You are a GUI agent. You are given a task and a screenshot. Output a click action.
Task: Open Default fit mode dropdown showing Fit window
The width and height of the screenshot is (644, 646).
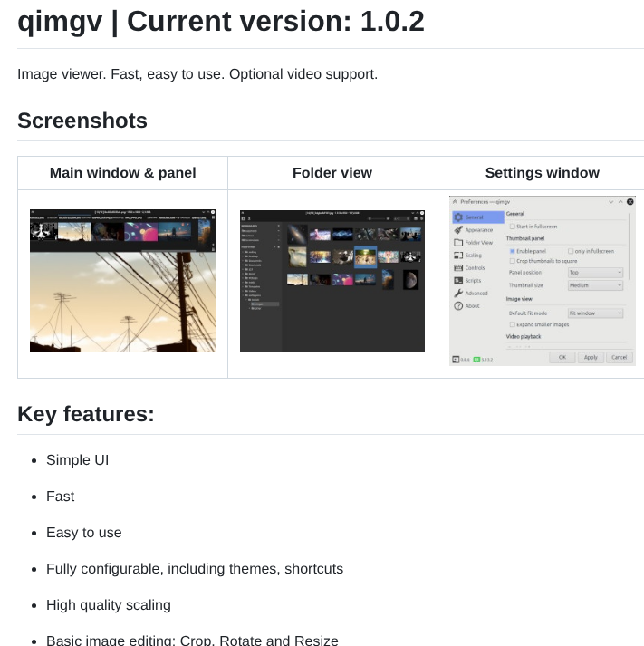595,313
